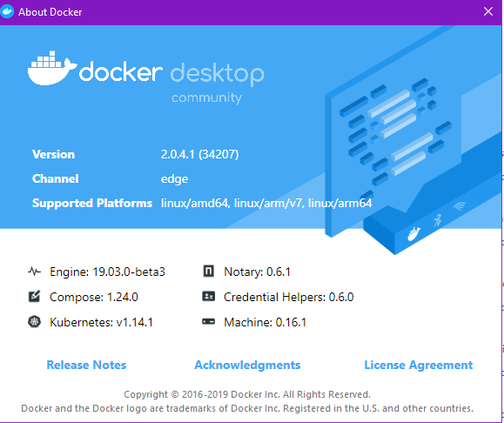Click 'Compose: 1.24.0' text
This screenshot has width=504, height=423.
point(94,297)
